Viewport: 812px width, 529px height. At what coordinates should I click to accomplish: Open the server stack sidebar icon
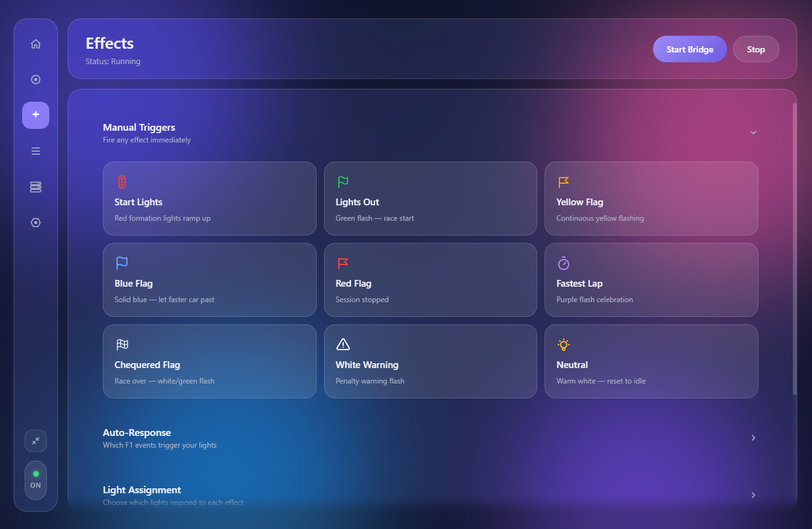coord(36,187)
